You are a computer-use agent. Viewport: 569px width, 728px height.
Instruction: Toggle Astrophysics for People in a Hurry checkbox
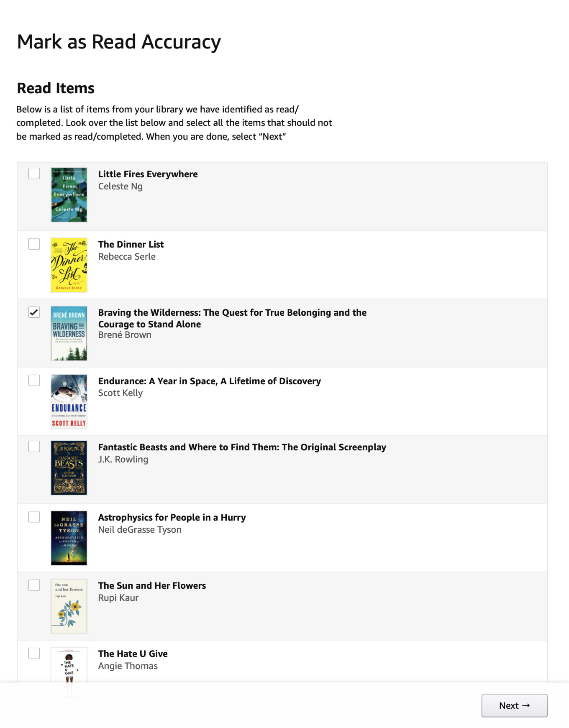coord(34,517)
